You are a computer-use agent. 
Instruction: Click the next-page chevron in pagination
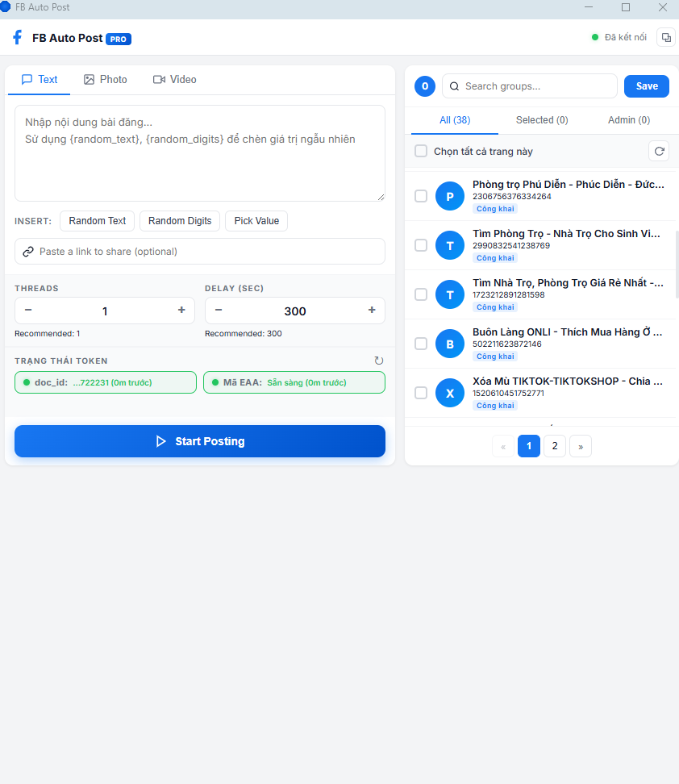tap(580, 446)
